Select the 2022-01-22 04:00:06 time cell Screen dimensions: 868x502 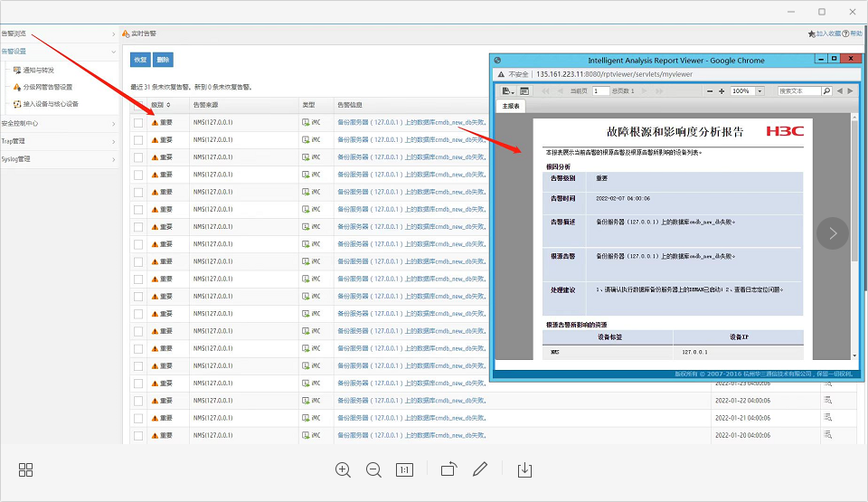(x=742, y=401)
